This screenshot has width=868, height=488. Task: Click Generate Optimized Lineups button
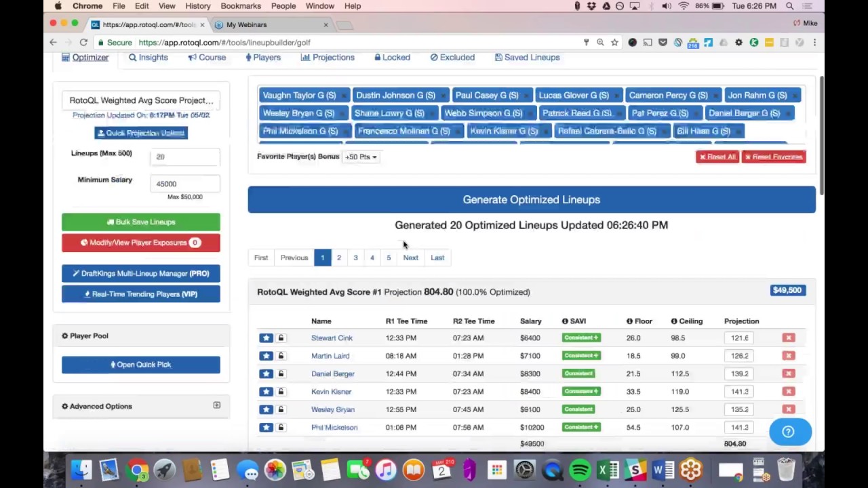pos(532,199)
